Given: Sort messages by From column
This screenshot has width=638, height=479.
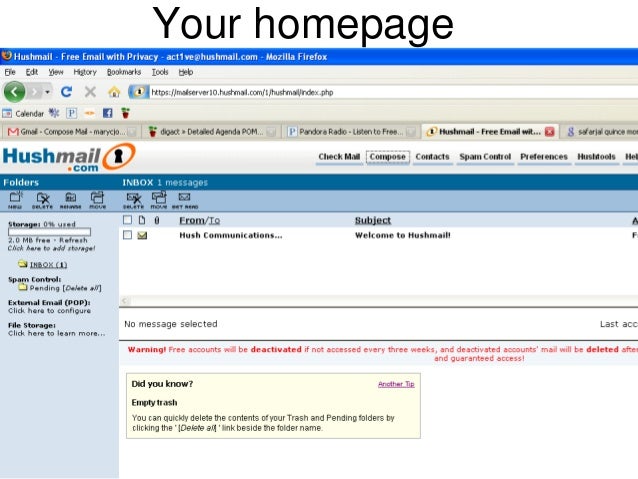Looking at the screenshot, I should pyautogui.click(x=192, y=220).
